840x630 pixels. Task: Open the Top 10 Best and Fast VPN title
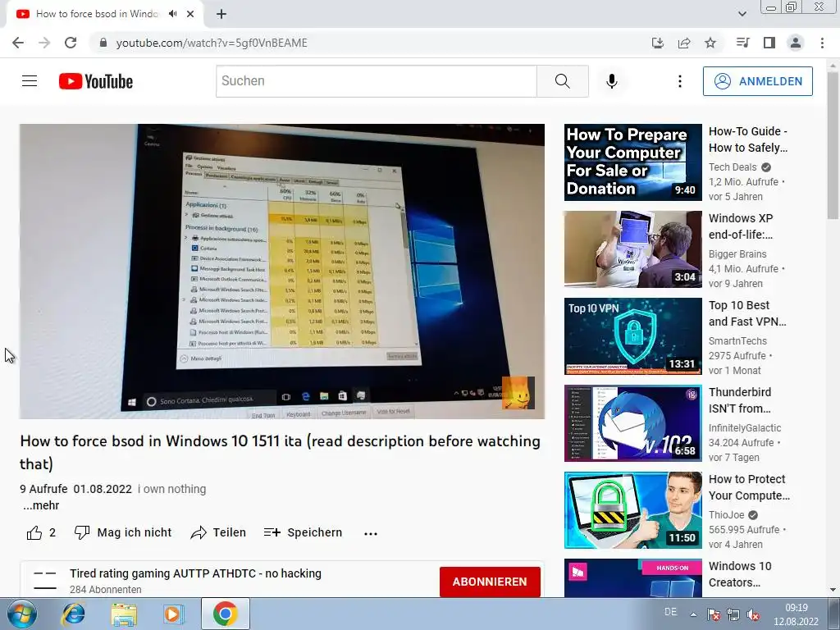coord(747,313)
